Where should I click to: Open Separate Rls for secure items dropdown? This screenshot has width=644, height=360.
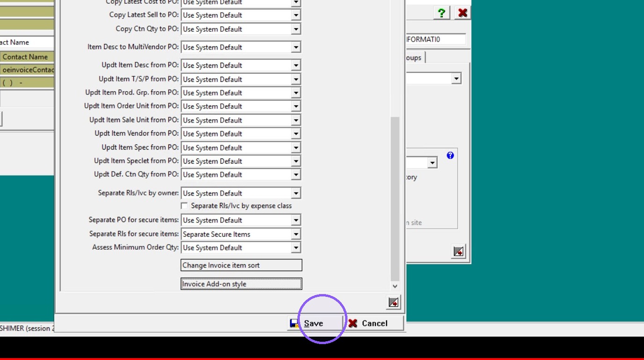pos(296,234)
